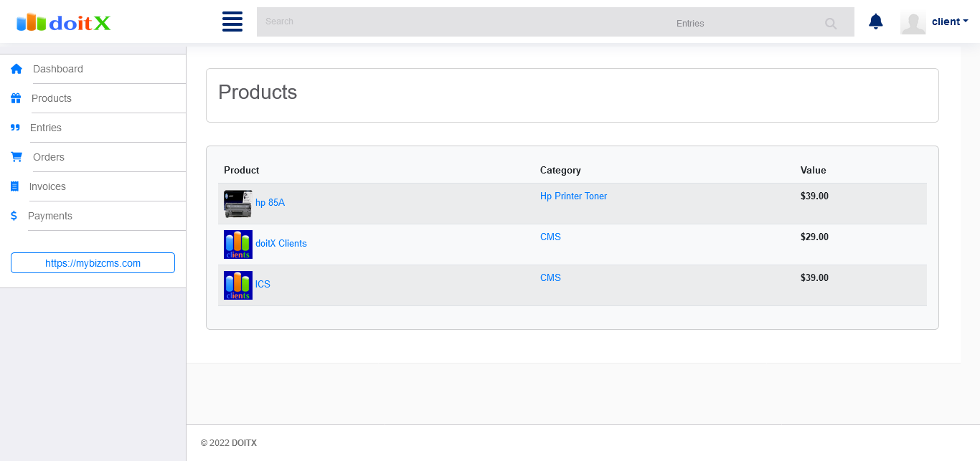Open the notifications bell
Viewport: 980px width, 461px height.
(875, 22)
